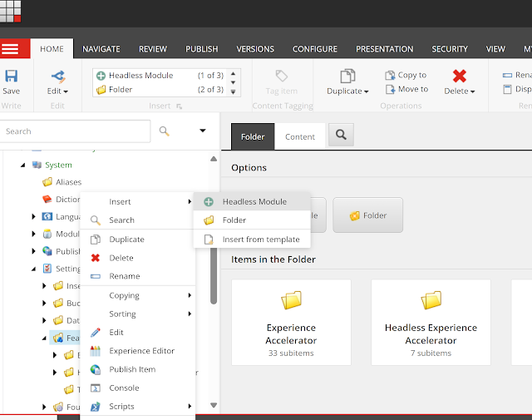532x420 pixels.
Task: Choose Experience Editor in context menu
Action: [x=138, y=351]
